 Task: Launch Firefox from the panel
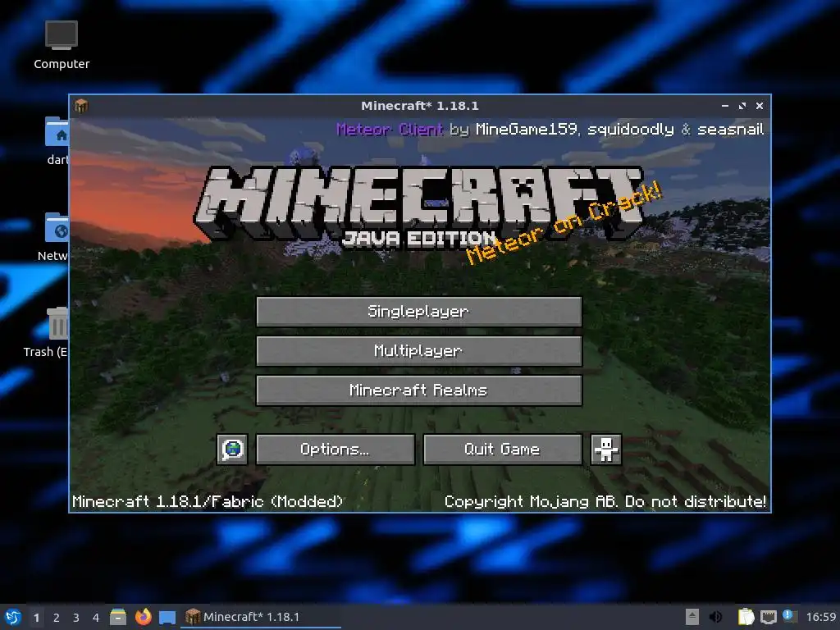[x=143, y=617]
